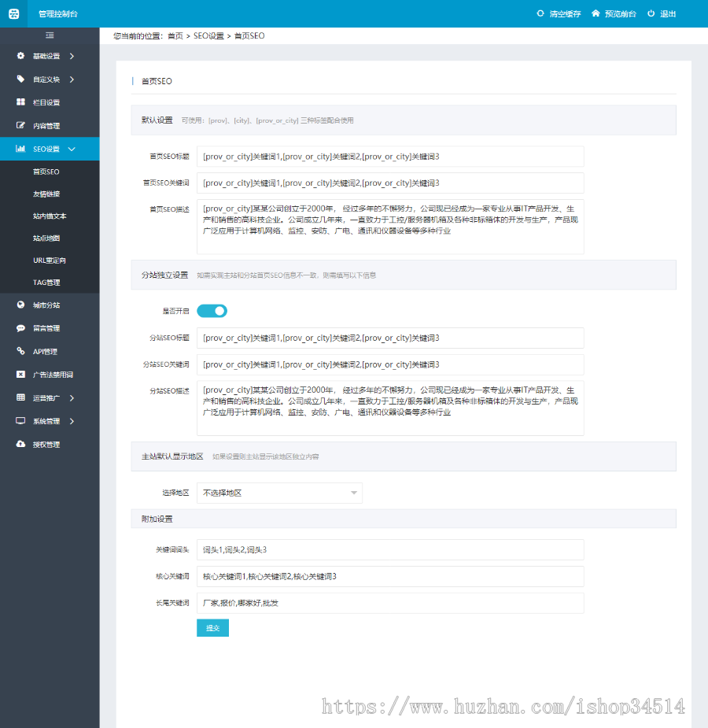Click the 城市分站 globe icon

click(x=20, y=305)
